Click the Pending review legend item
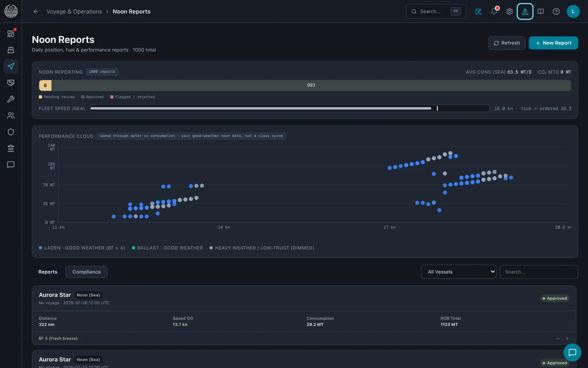The width and height of the screenshot is (588, 368). point(57,97)
